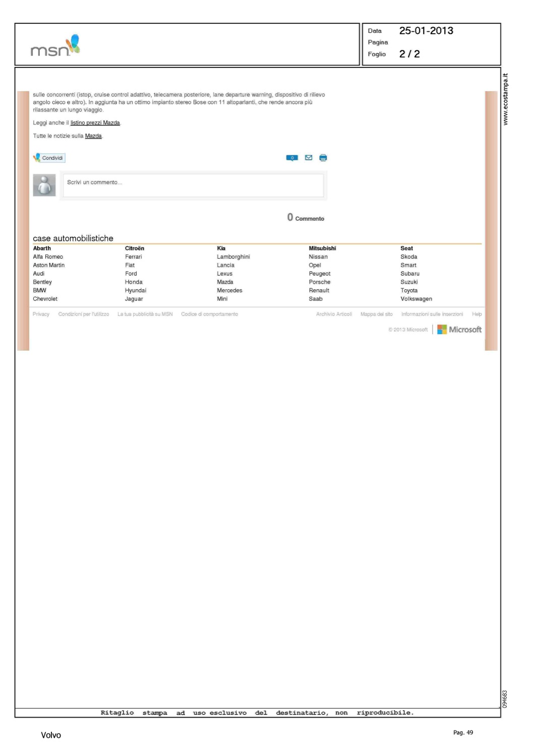Click 'Codice di comportamento' footer link
Image resolution: width=539 pixels, height=756 pixels.
pyautogui.click(x=209, y=314)
